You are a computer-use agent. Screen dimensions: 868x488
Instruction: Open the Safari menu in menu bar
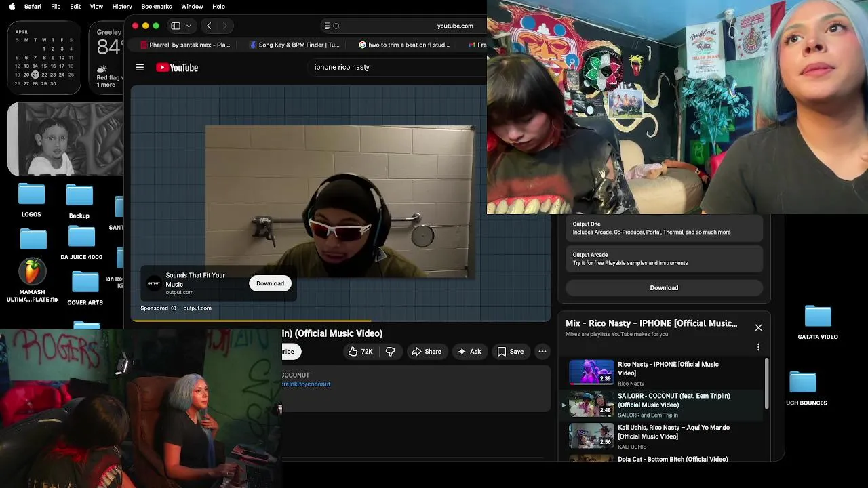coord(33,7)
